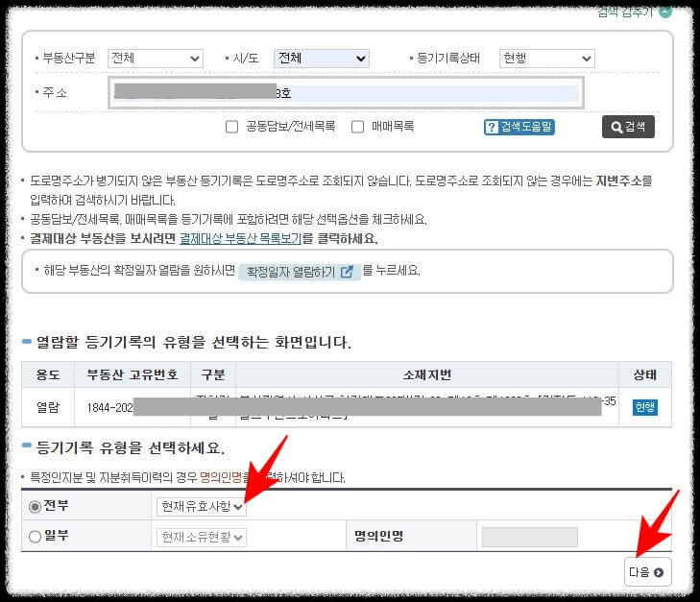Click the 구분 column header
Image resolution: width=700 pixels, height=602 pixels.
click(213, 374)
